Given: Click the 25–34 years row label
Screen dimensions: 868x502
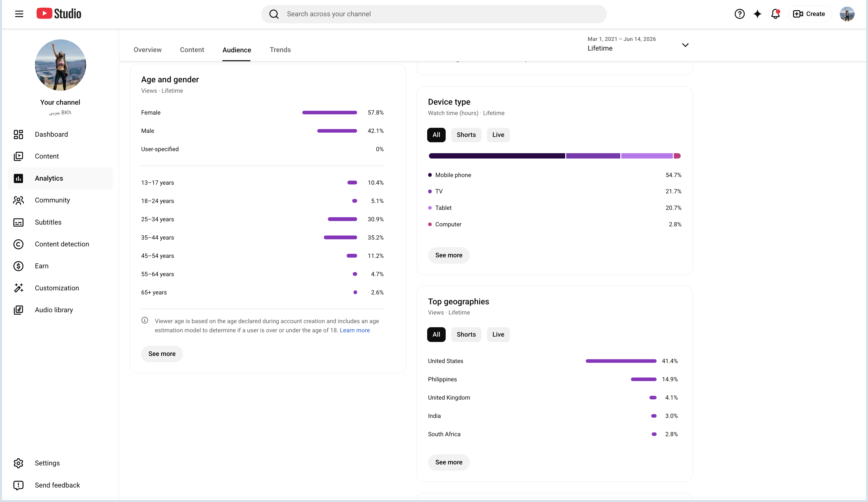Looking at the screenshot, I should pyautogui.click(x=157, y=219).
